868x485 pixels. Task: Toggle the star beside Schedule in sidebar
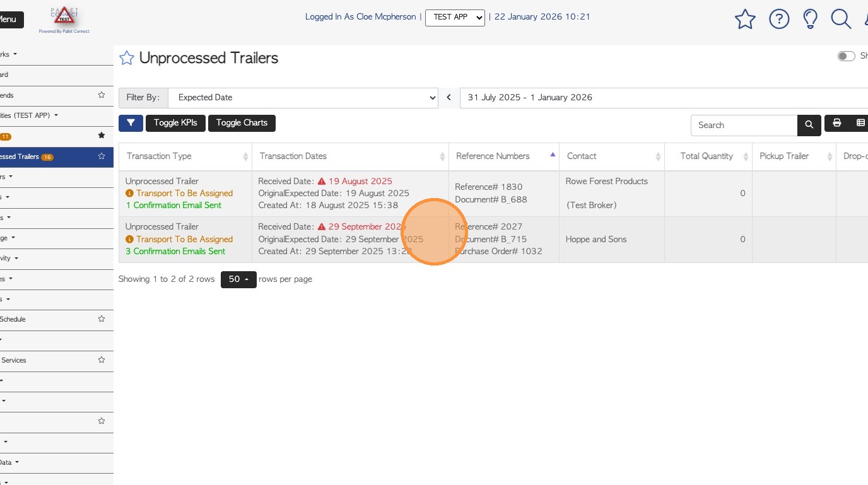(101, 319)
